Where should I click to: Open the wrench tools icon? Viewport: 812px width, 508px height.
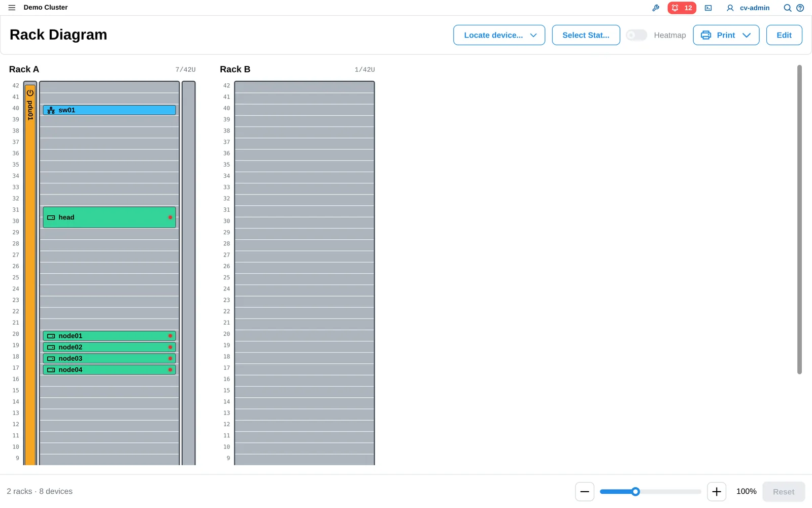click(x=656, y=8)
